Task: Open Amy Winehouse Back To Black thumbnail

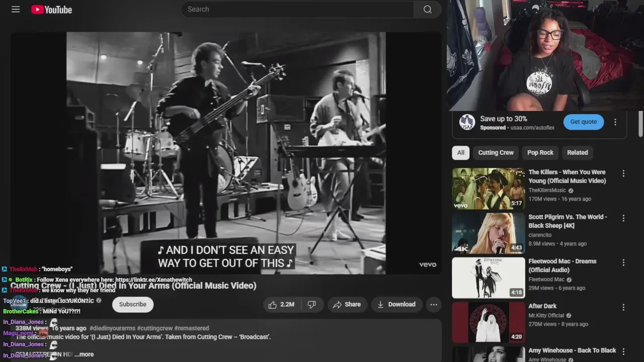Action: pyautogui.click(x=488, y=354)
